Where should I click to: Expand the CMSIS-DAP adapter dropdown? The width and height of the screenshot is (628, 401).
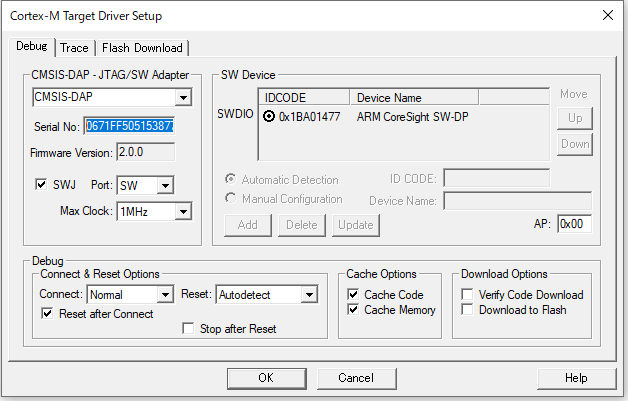coord(183,97)
